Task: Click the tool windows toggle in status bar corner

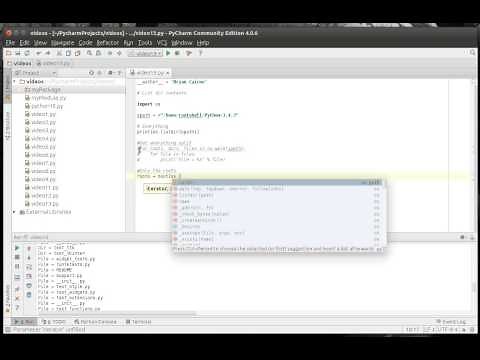Action: click(7, 330)
